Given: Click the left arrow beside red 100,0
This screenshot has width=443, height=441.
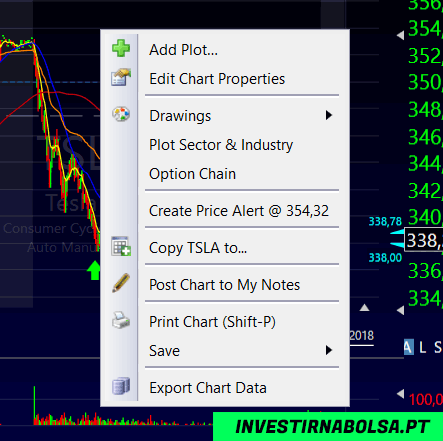Looking at the screenshot, I should (x=400, y=394).
